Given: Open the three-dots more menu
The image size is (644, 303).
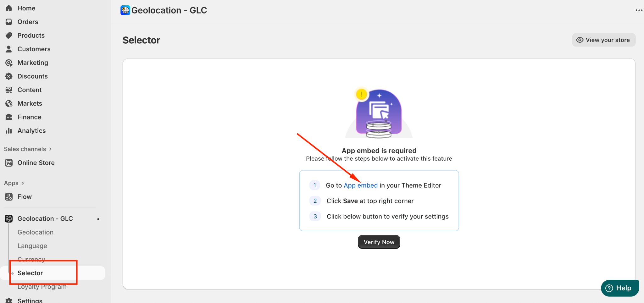Looking at the screenshot, I should 639,10.
